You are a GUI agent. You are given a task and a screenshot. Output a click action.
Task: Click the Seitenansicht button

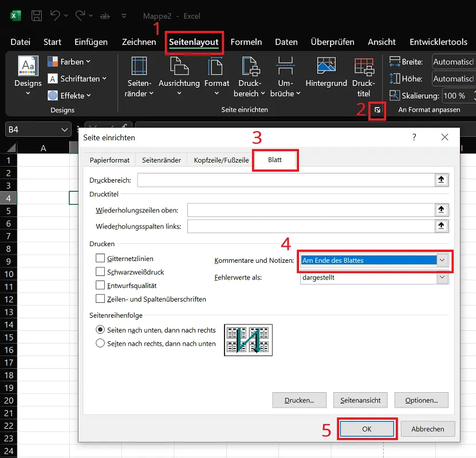coord(360,400)
